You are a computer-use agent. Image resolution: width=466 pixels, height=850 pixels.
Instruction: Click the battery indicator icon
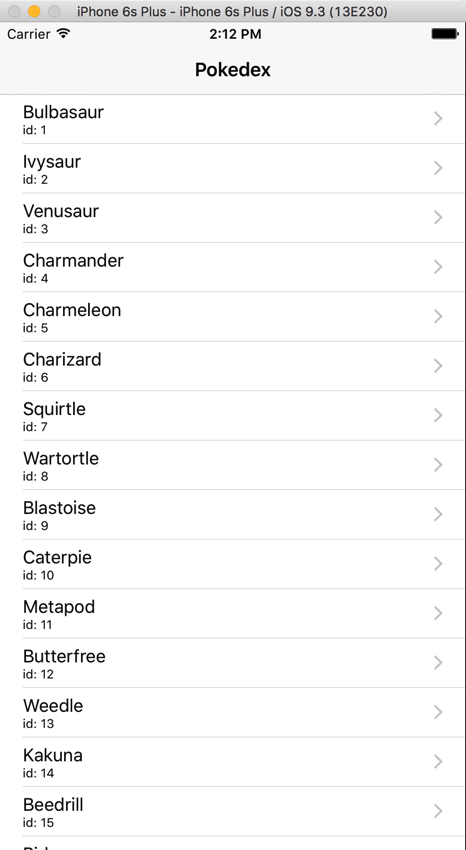445,34
